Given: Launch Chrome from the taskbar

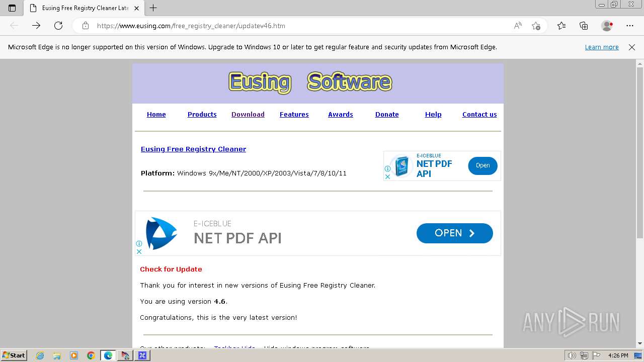Looking at the screenshot, I should click(x=91, y=355).
